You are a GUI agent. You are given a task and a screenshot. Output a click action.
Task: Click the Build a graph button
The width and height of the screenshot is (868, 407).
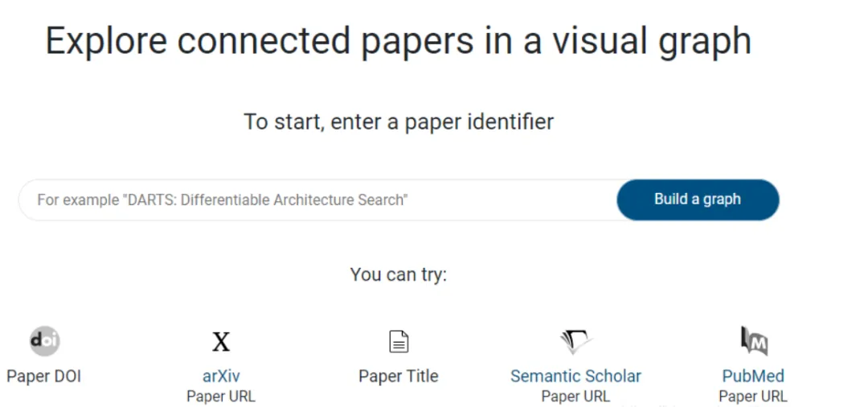(698, 199)
